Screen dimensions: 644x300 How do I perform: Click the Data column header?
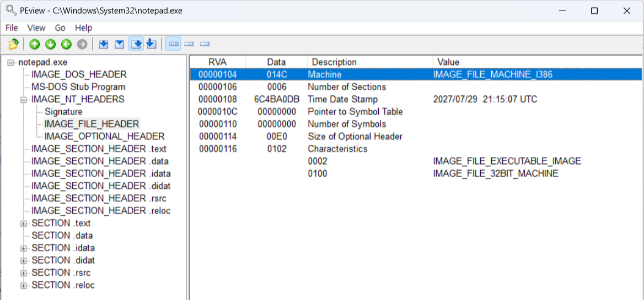[276, 62]
